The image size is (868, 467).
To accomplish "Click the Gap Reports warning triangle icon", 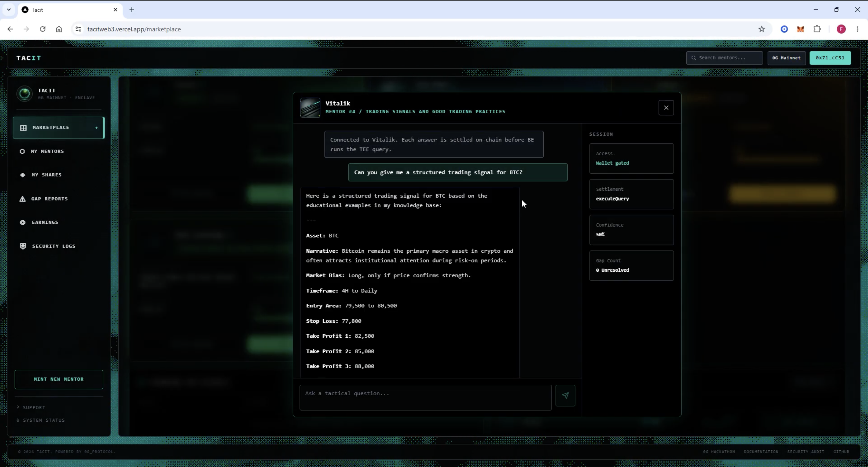I will coord(23,199).
